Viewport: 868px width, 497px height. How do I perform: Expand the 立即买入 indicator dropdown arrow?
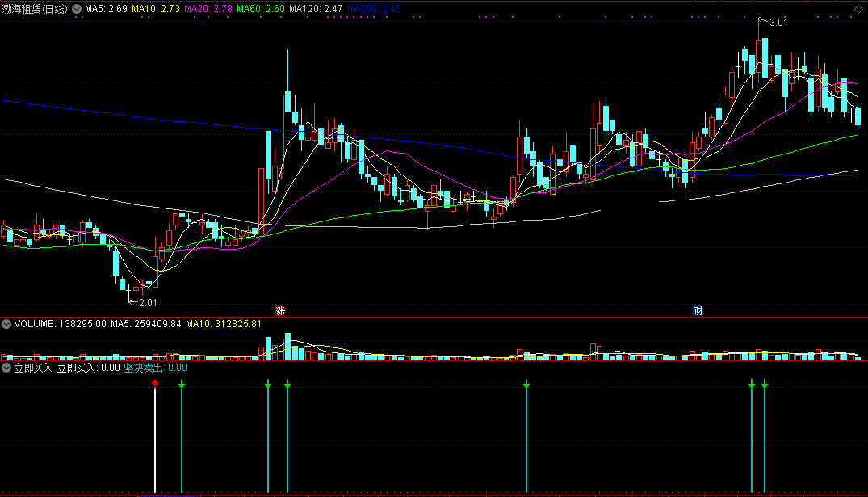pos(6,368)
